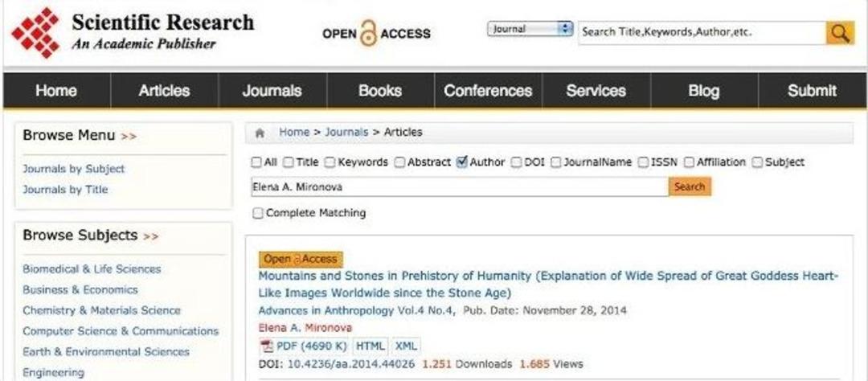Image resolution: width=868 pixels, height=381 pixels.
Task: Select Biomedical & Life Sciences subject
Action: (92, 269)
